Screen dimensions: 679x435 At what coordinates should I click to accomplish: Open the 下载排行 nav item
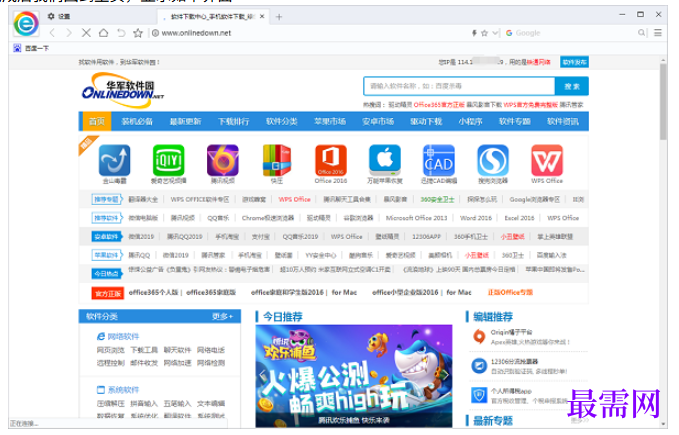point(233,122)
